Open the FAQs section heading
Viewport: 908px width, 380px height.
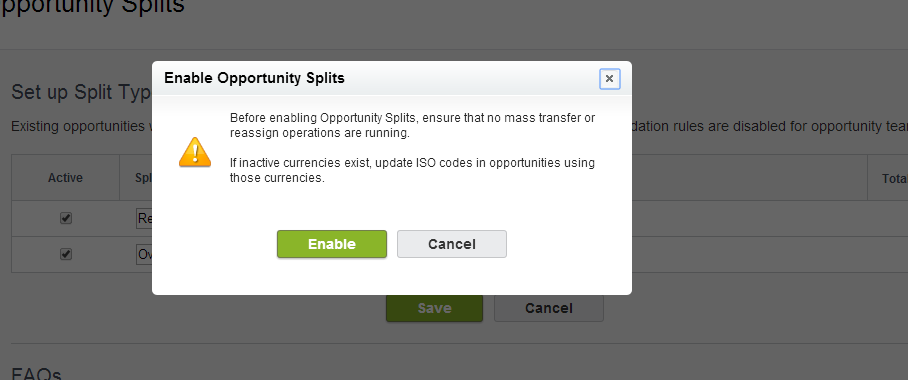click(x=36, y=374)
